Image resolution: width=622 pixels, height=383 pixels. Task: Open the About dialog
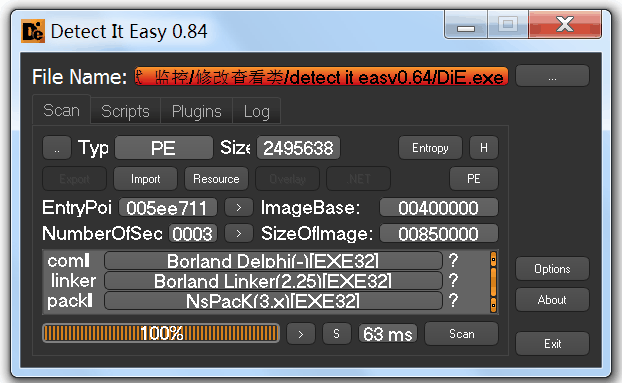click(552, 300)
